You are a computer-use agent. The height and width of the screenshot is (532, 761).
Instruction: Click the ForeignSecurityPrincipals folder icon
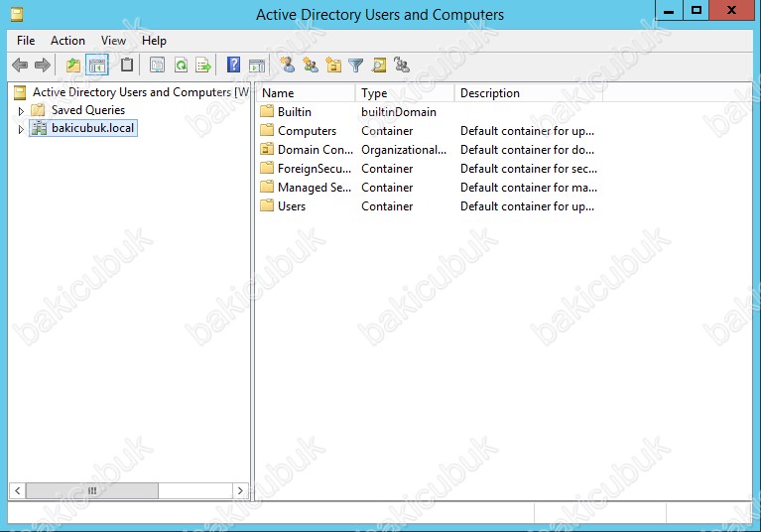(267, 169)
